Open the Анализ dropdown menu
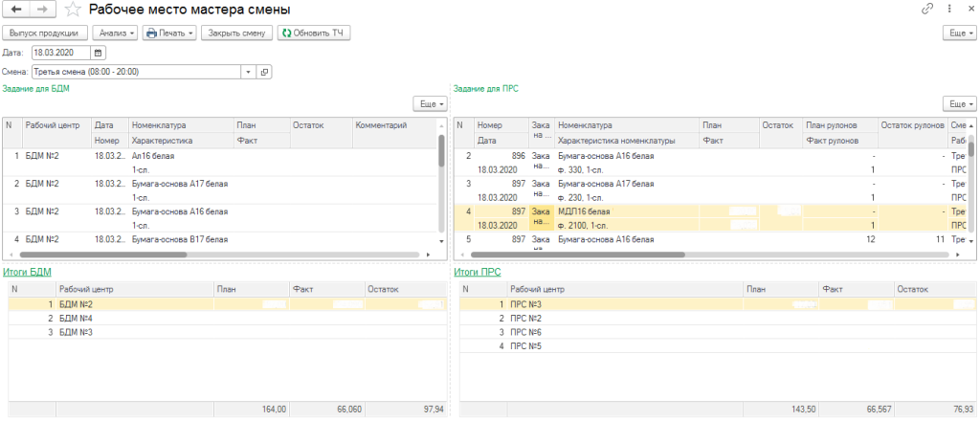The height and width of the screenshot is (421, 980). 115,33
